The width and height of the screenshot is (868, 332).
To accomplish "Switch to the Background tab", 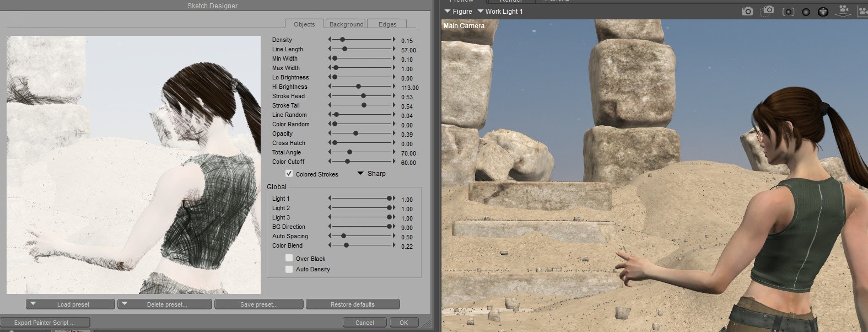I will click(346, 24).
